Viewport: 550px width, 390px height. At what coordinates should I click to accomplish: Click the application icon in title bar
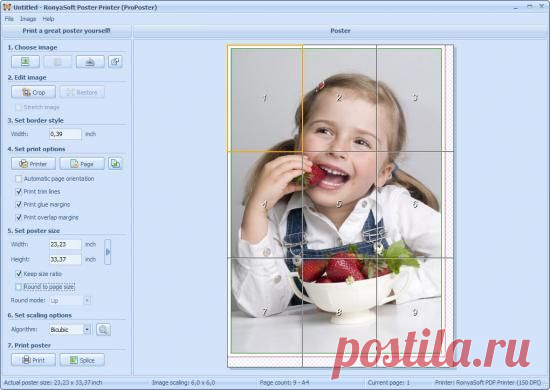[7, 7]
